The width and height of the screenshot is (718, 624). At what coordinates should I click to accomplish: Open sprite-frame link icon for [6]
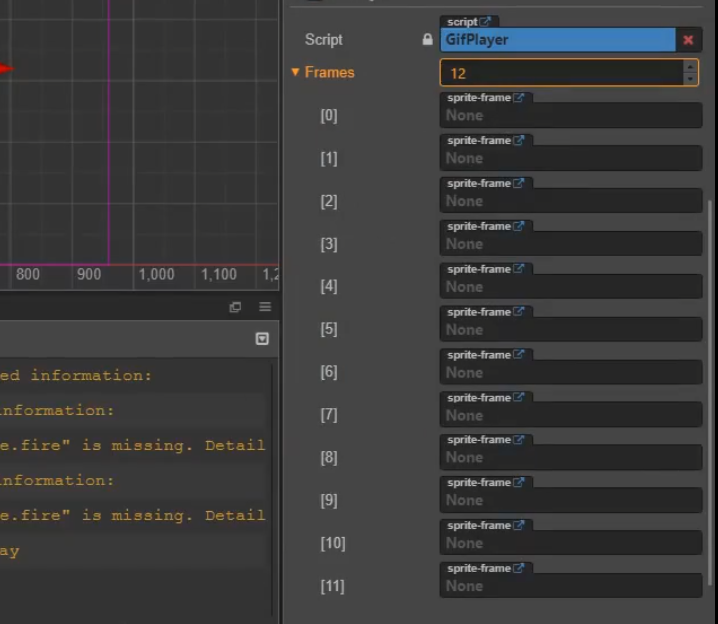tap(518, 354)
